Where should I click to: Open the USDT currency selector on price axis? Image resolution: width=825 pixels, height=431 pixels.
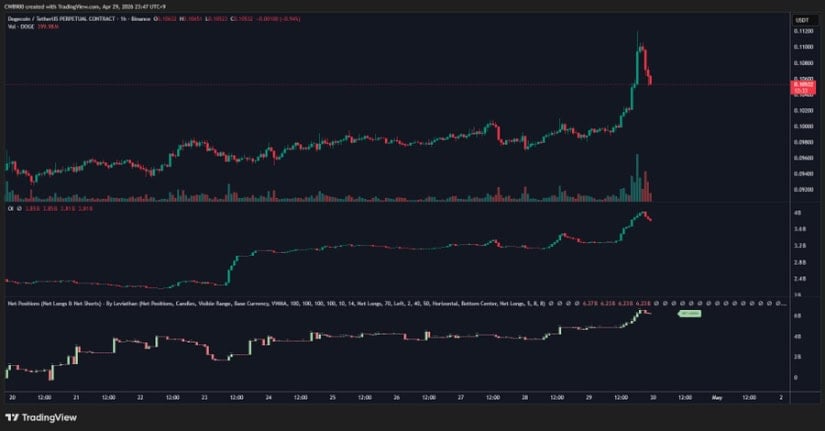pyautogui.click(x=802, y=20)
